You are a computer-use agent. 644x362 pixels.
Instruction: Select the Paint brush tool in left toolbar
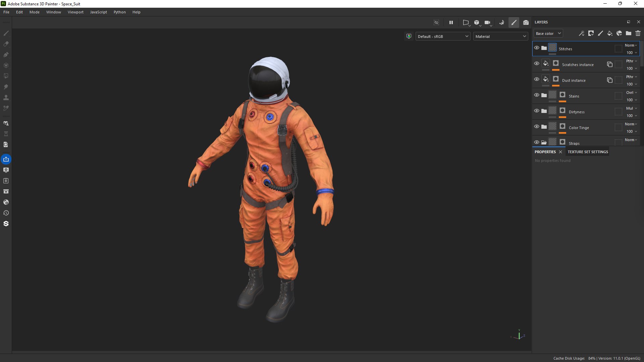6,33
